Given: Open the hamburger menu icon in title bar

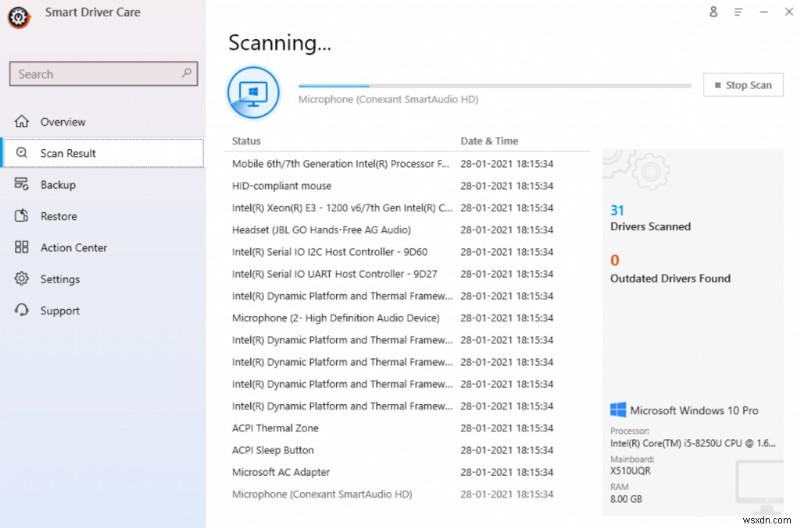Looking at the screenshot, I should 738,12.
